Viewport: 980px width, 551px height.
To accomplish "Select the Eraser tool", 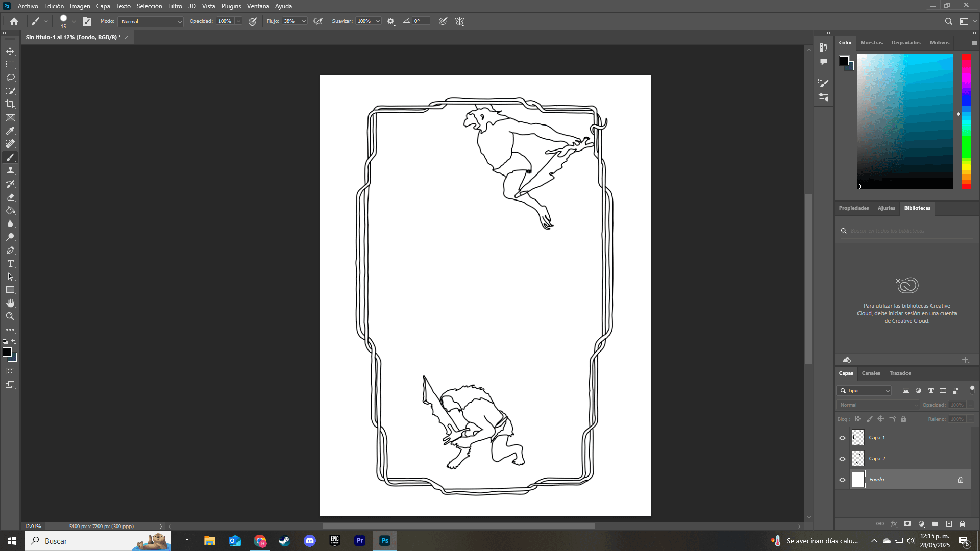I will coord(10,197).
